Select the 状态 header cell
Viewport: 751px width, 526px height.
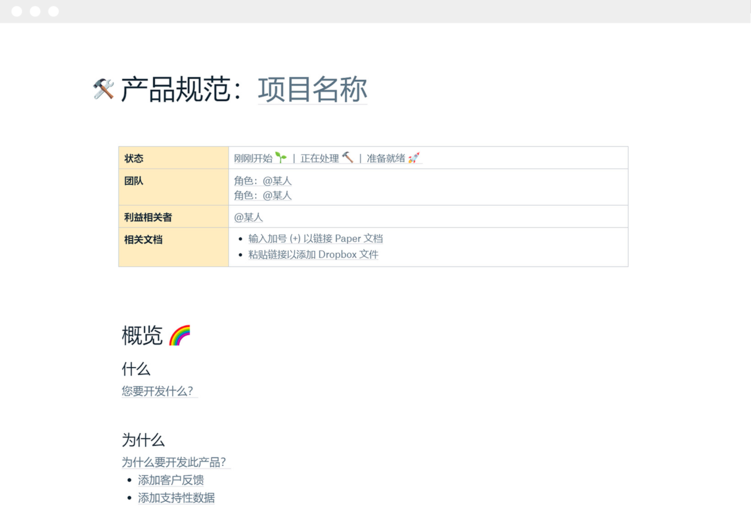173,158
